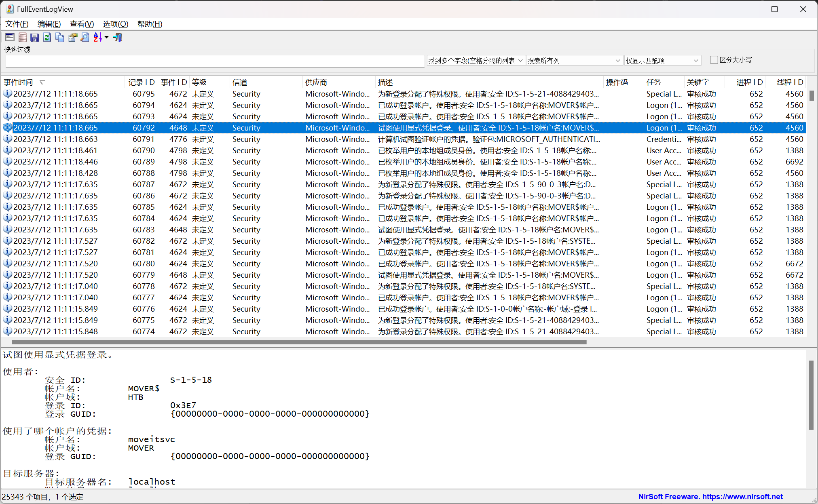Click info icon of record 60783 row
This screenshot has height=504, width=818.
coord(7,230)
